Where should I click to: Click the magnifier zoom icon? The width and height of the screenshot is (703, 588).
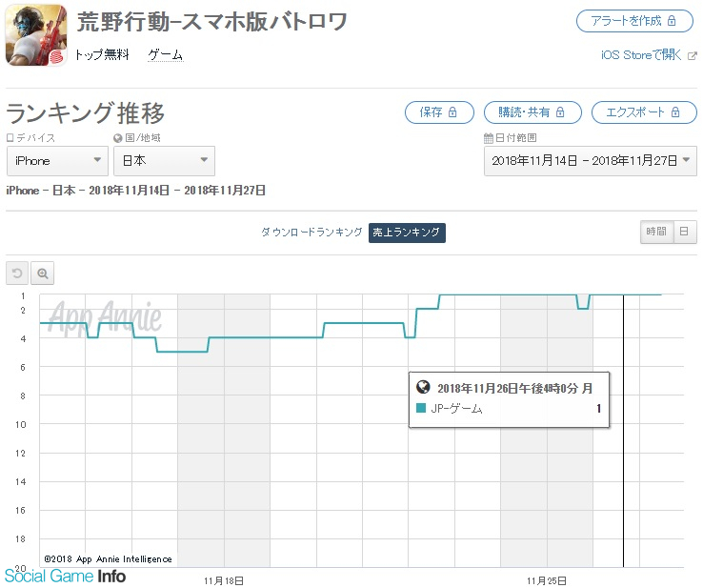coord(43,274)
